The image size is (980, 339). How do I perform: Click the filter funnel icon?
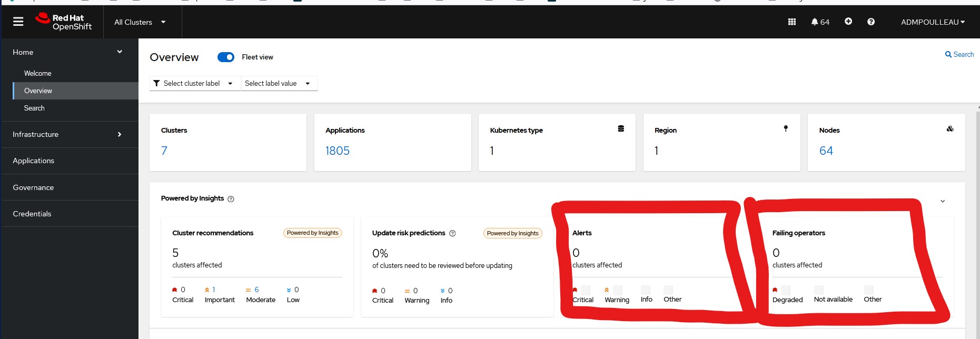click(156, 83)
